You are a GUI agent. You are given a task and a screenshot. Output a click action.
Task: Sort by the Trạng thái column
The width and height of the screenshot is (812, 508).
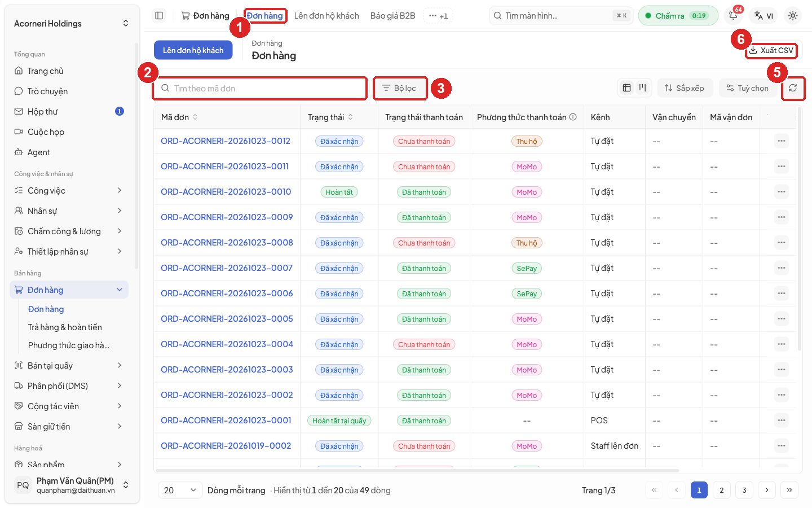[330, 117]
